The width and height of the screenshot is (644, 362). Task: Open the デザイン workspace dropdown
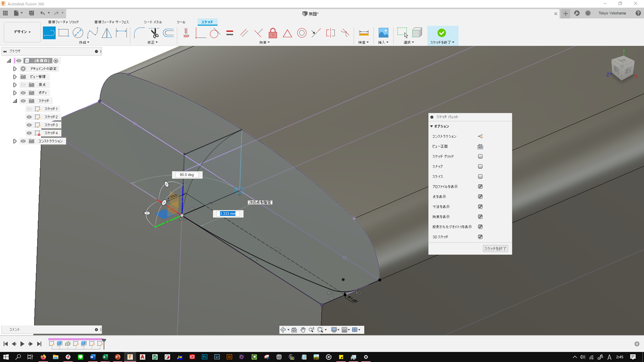[x=23, y=32]
